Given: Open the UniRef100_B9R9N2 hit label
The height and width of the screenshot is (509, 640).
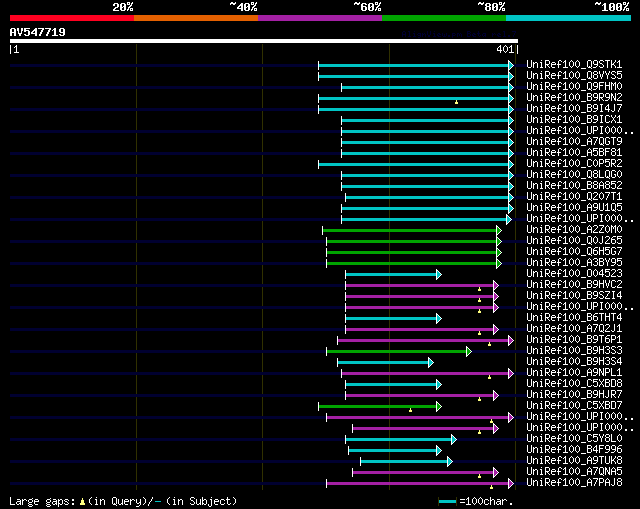Looking at the screenshot, I should click(x=574, y=98).
